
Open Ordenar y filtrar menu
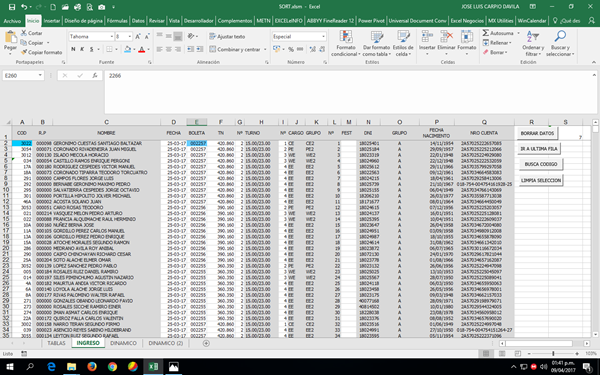coord(533,44)
